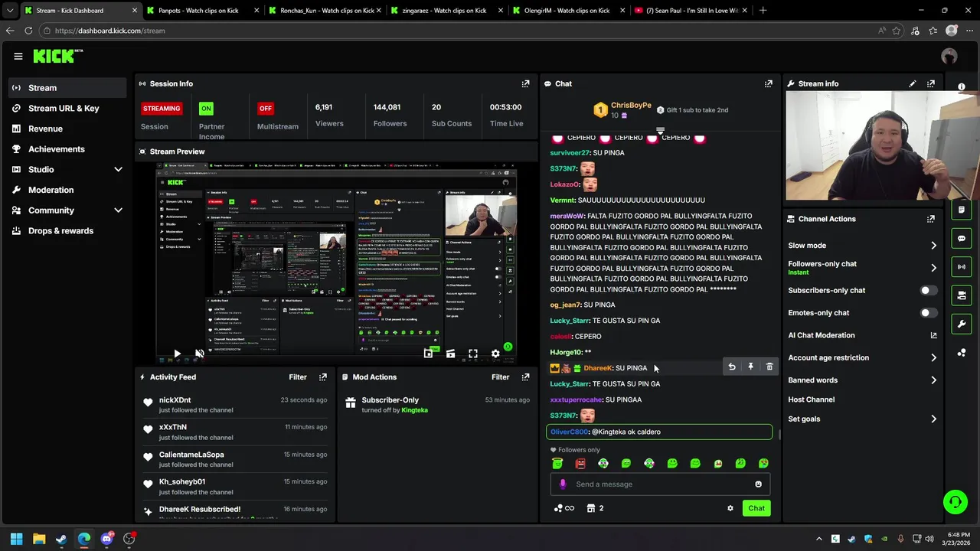Image resolution: width=980 pixels, height=551 pixels.
Task: Expand the Community sidebar section
Action: click(118, 210)
